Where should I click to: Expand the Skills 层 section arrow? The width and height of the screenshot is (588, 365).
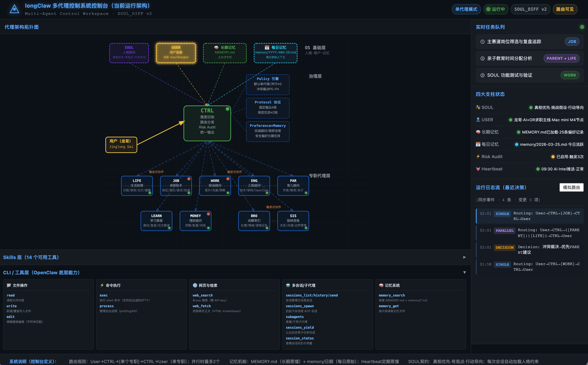(x=464, y=257)
